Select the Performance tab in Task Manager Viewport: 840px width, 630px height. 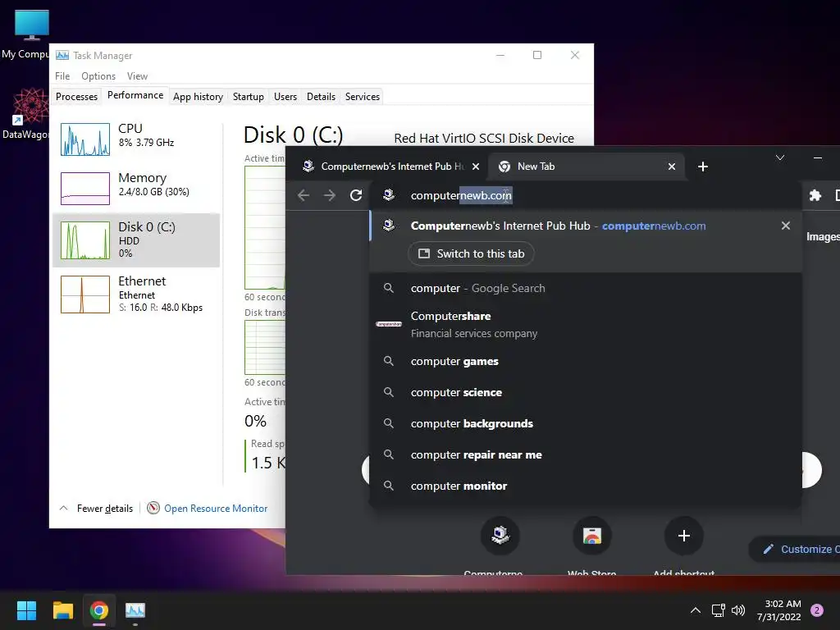[135, 95]
